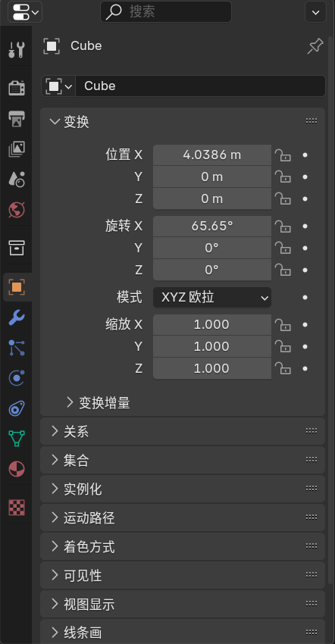Click the drag grip on 关系 panel

[x=312, y=431]
